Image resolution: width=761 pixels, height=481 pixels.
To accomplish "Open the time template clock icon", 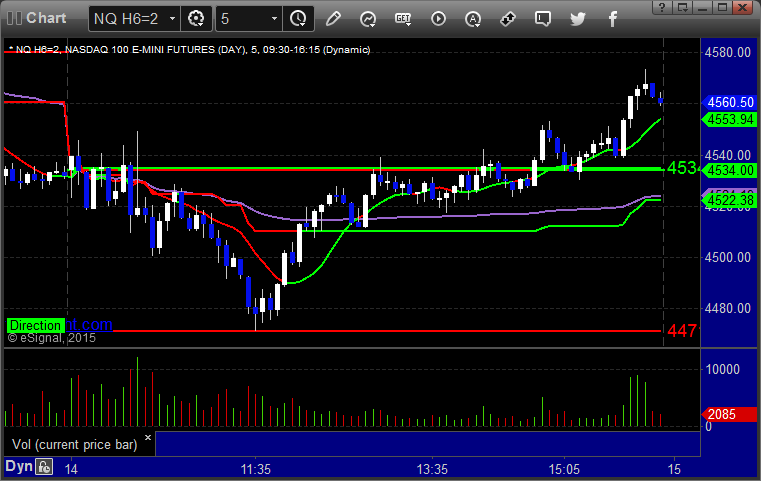I will [298, 19].
